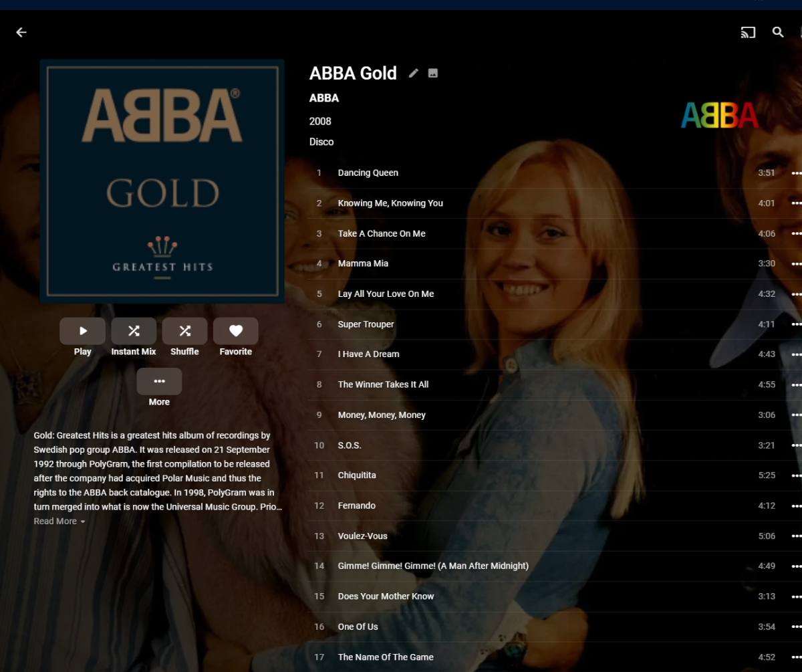This screenshot has height=672, width=802.
Task: Open options menu for The Winner Takes It All
Action: [x=796, y=385]
